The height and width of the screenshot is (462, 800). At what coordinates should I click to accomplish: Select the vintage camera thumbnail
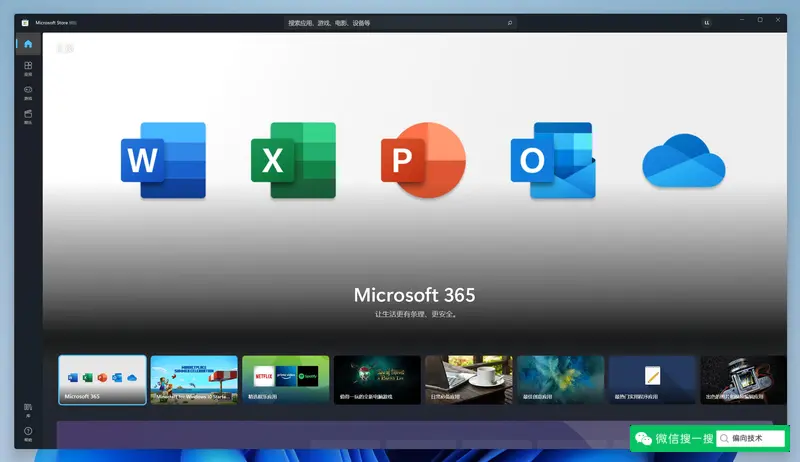743,380
